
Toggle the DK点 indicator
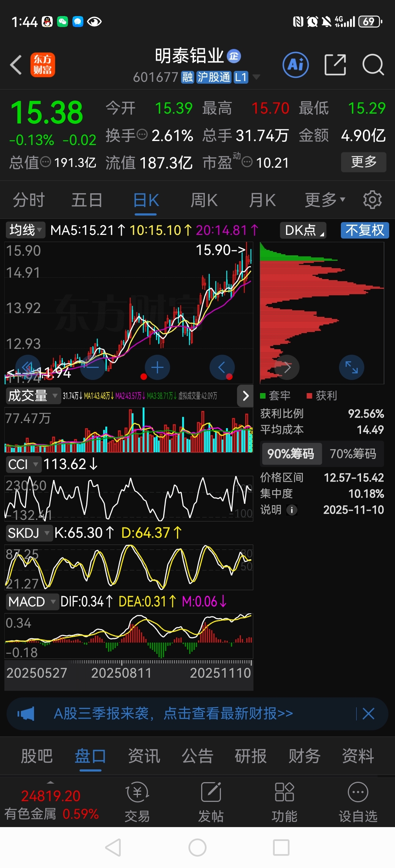[x=303, y=230]
